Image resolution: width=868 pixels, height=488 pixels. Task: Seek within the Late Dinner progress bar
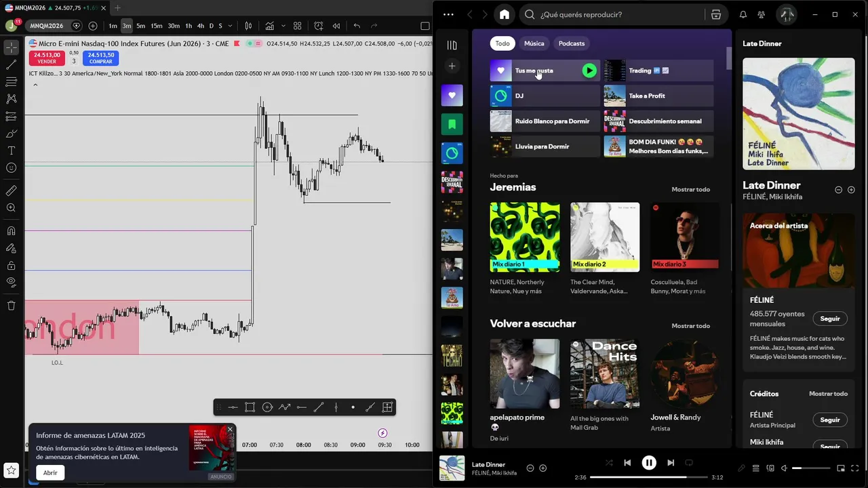click(x=648, y=477)
